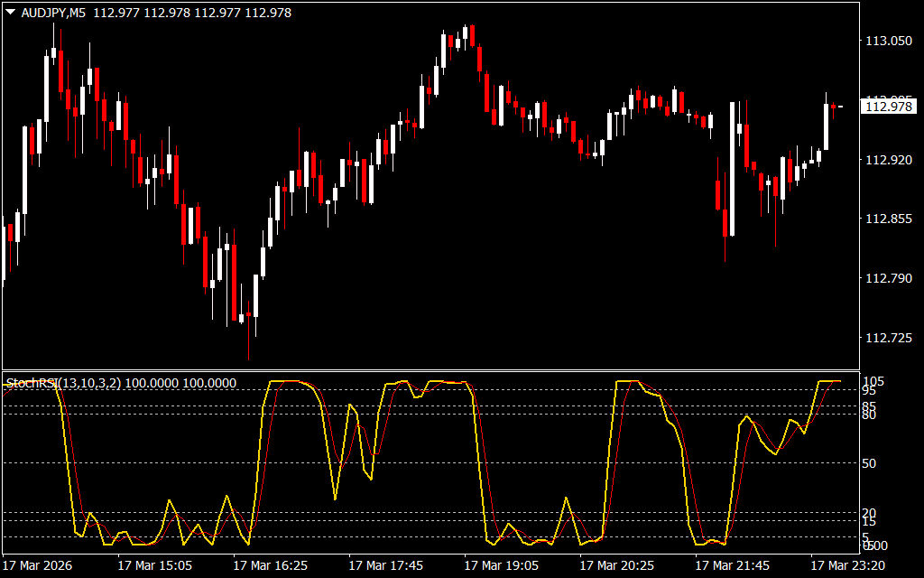Click the 80 level label on indicator scale

click(869, 415)
